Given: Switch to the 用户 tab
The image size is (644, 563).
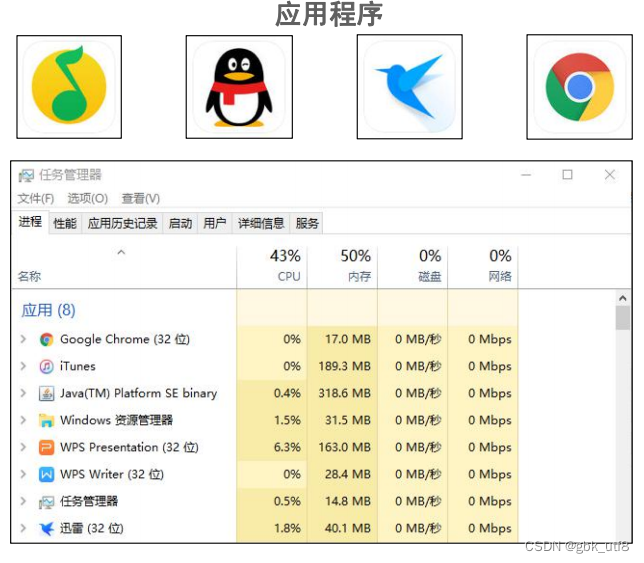Looking at the screenshot, I should (215, 223).
